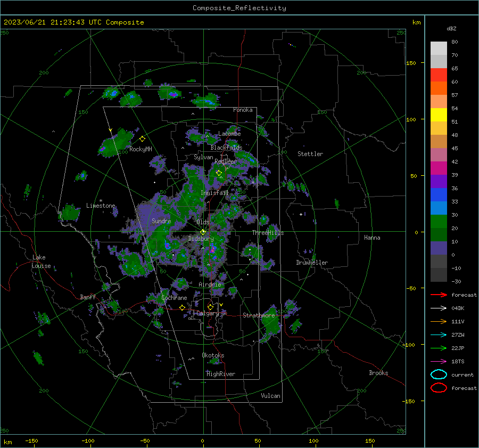Viewport: 479px width, 448px height.
Task: Click the Blackfalds label
Action: 226,148
